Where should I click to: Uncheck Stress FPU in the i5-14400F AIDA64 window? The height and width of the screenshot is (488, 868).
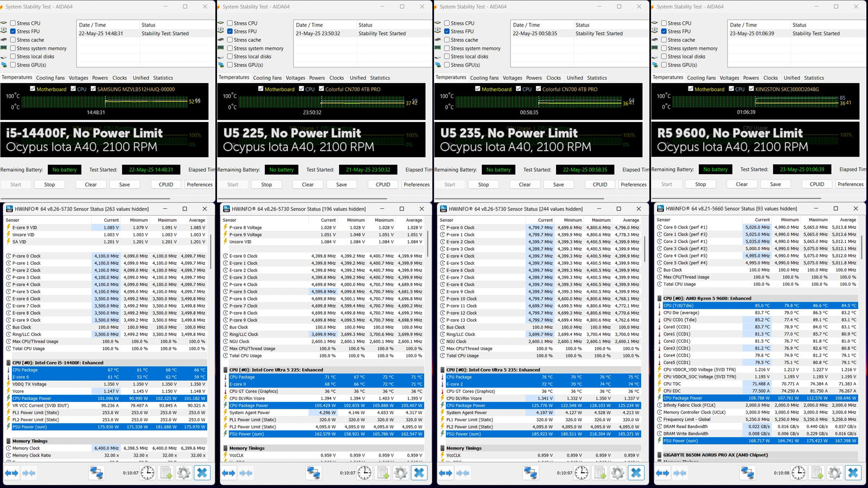pyautogui.click(x=13, y=31)
